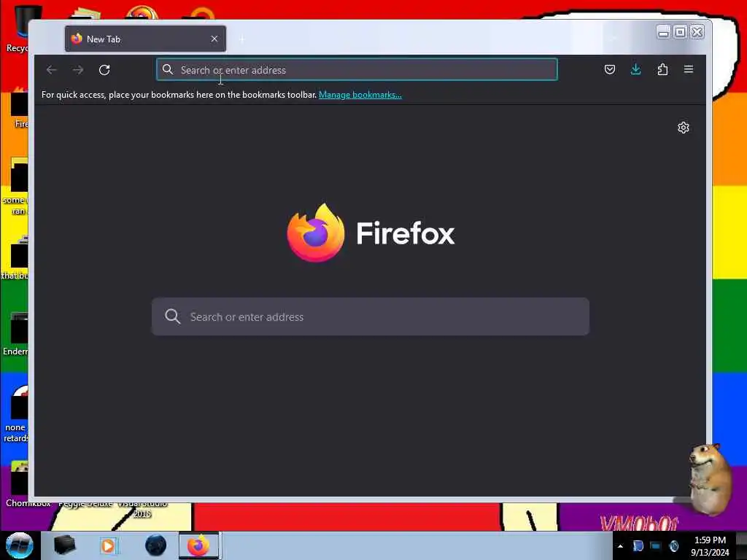747x560 pixels.
Task: Click the search icon in address bar
Action: click(168, 69)
